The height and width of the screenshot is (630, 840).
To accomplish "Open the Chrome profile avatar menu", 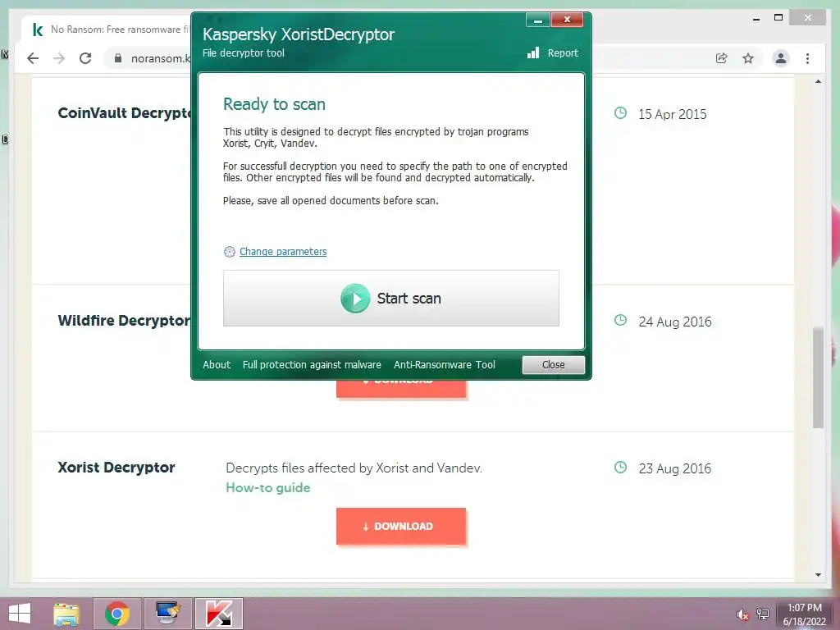I will pos(781,58).
